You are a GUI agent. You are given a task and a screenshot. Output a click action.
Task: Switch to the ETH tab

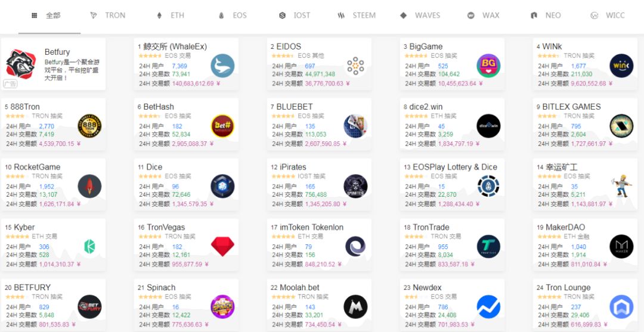[x=171, y=15]
